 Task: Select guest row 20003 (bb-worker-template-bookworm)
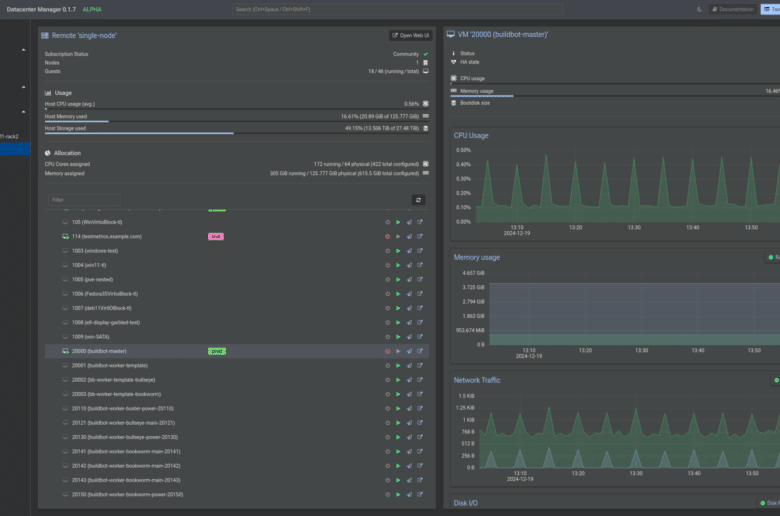pyautogui.click(x=237, y=395)
